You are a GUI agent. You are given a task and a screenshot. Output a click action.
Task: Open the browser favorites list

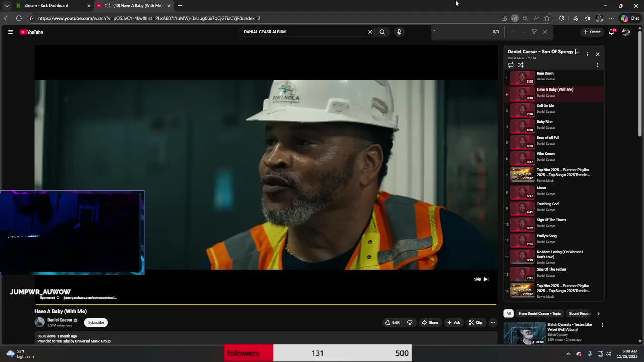point(587,18)
